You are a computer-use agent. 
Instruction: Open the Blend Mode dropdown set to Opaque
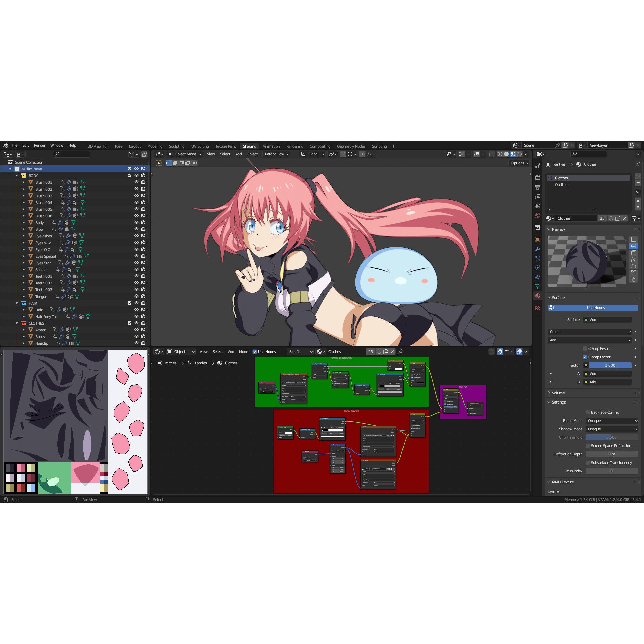tap(612, 420)
